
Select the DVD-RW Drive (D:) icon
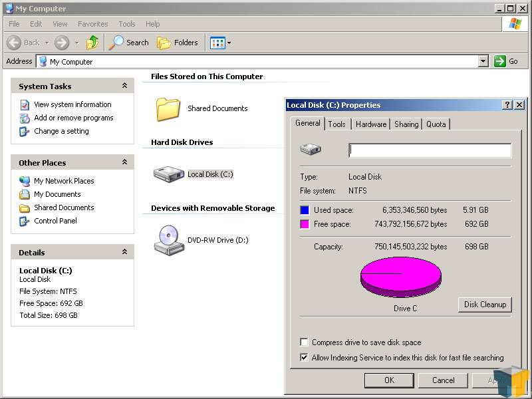point(169,240)
